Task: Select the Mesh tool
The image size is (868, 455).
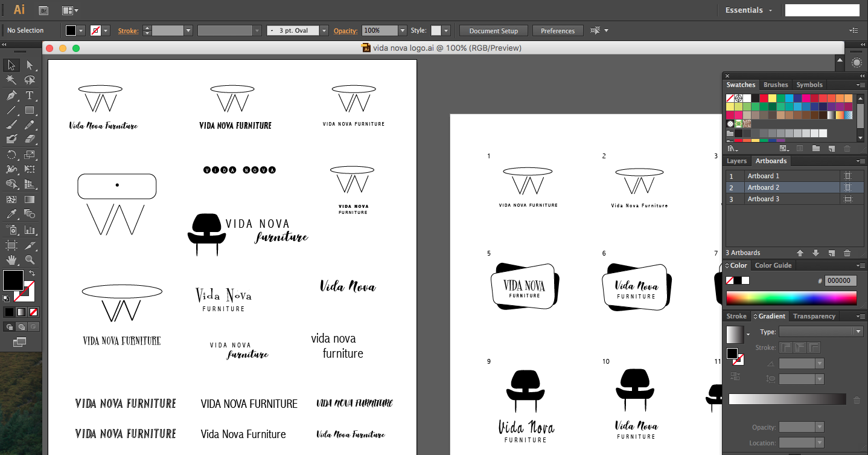Action: [x=11, y=199]
